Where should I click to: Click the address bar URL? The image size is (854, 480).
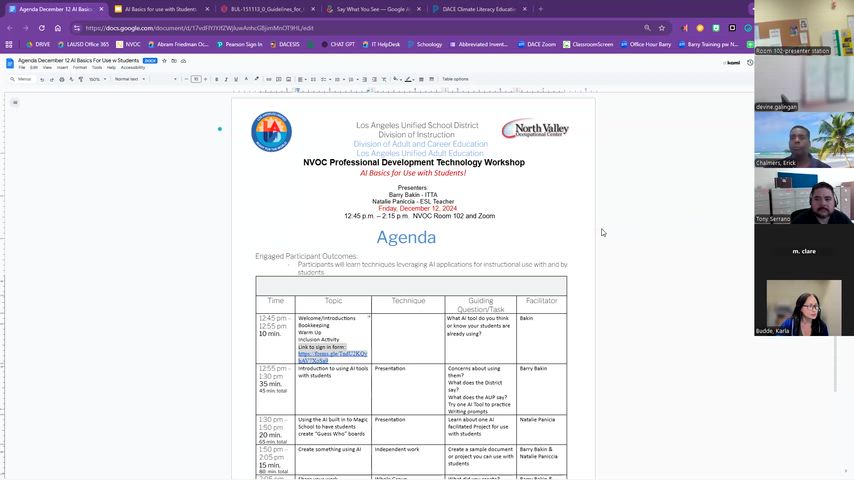click(199, 28)
